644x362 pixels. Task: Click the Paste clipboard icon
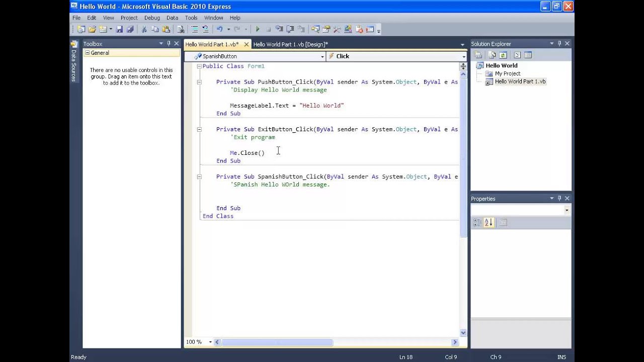click(x=166, y=29)
